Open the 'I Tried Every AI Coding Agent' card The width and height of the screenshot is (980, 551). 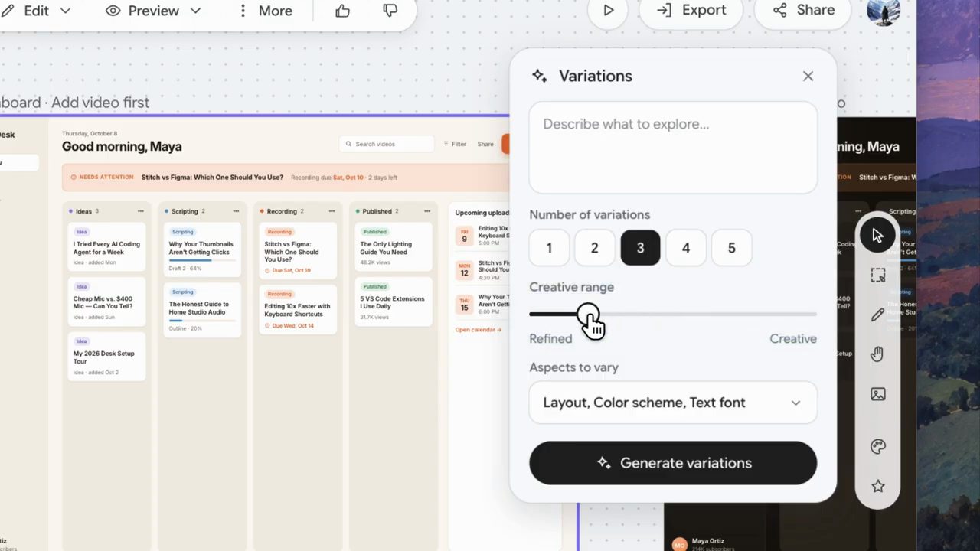(106, 246)
